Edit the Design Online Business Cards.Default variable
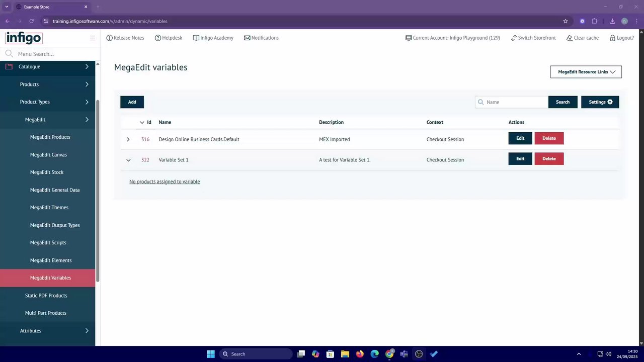 (x=520, y=138)
